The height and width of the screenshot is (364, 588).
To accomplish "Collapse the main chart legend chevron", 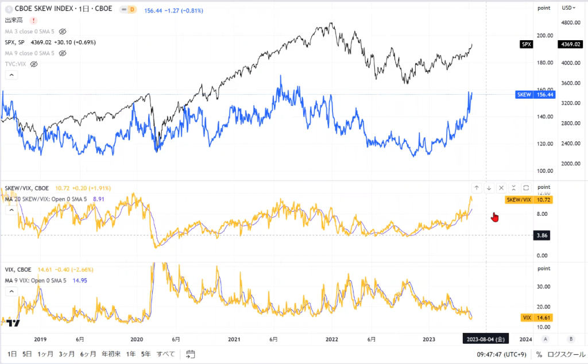I will (11, 75).
